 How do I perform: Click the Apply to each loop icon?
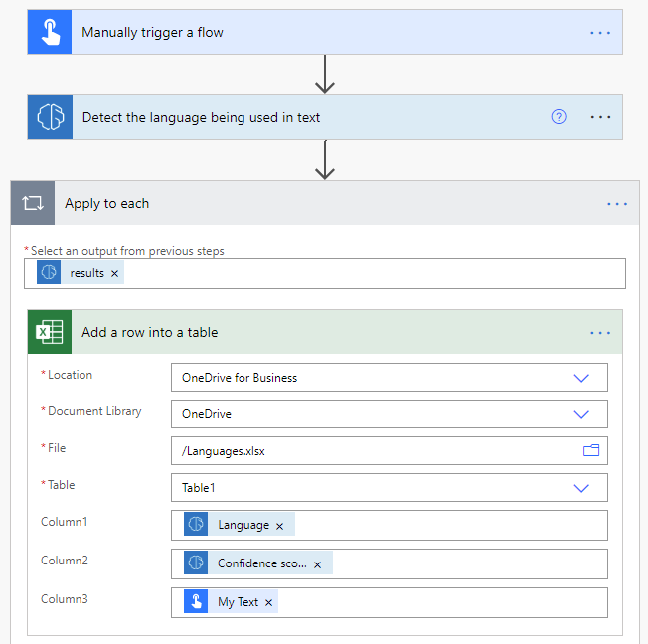(x=33, y=203)
